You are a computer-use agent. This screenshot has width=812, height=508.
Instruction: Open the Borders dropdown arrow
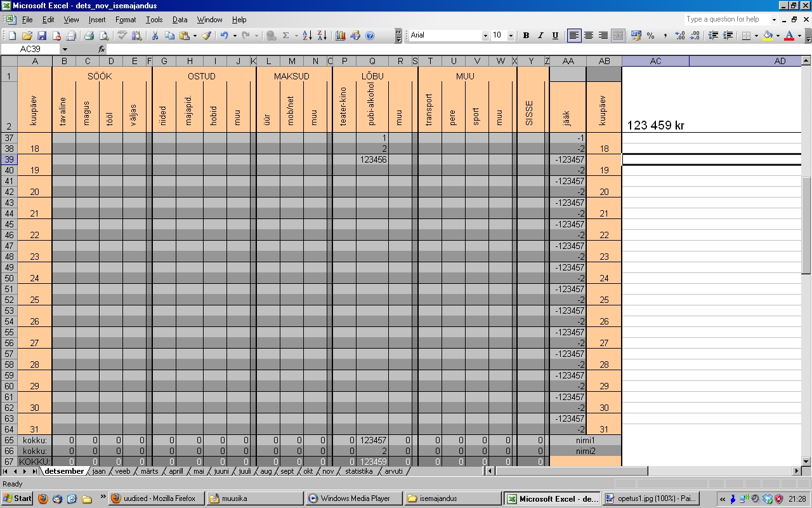click(756, 36)
